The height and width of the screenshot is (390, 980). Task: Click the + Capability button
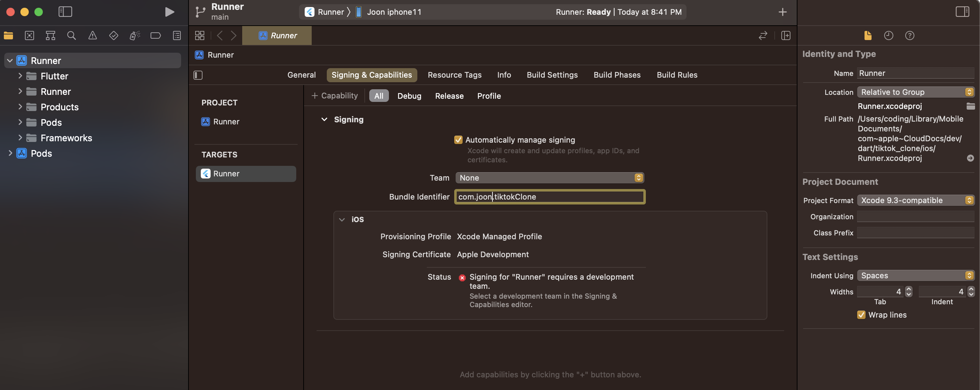coord(335,96)
